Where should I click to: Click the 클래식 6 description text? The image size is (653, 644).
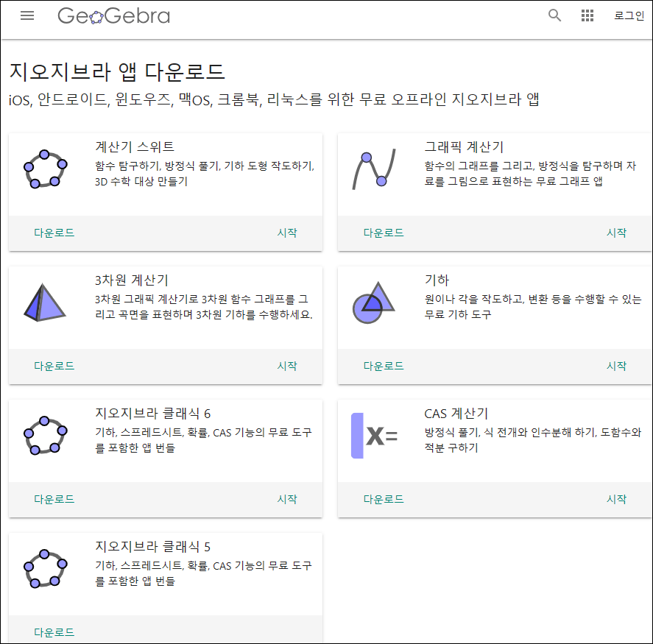[x=203, y=440]
